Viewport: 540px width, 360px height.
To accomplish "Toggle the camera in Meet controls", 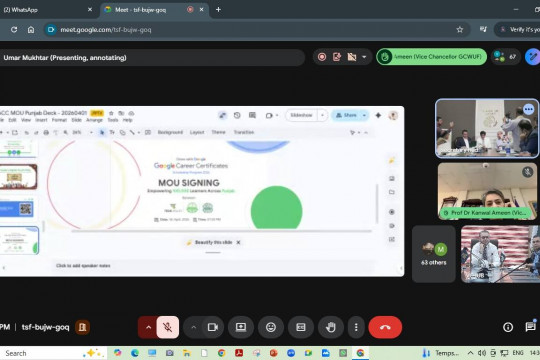I will 213,327.
